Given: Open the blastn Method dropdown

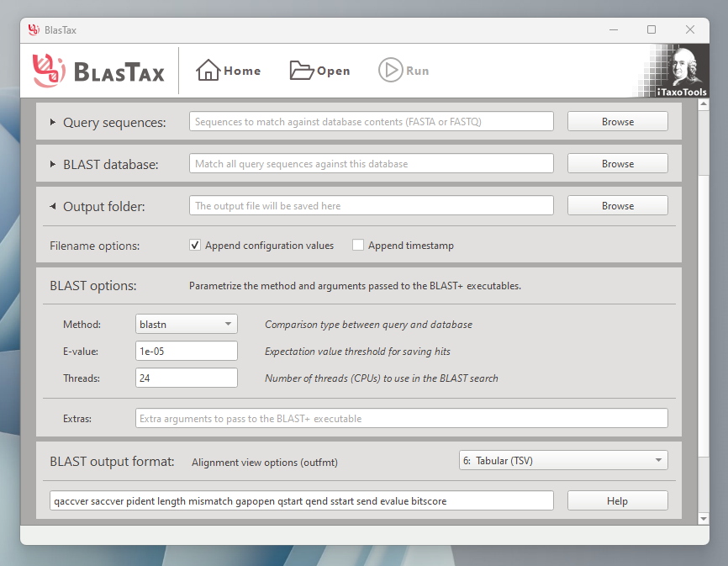Looking at the screenshot, I should pos(186,323).
